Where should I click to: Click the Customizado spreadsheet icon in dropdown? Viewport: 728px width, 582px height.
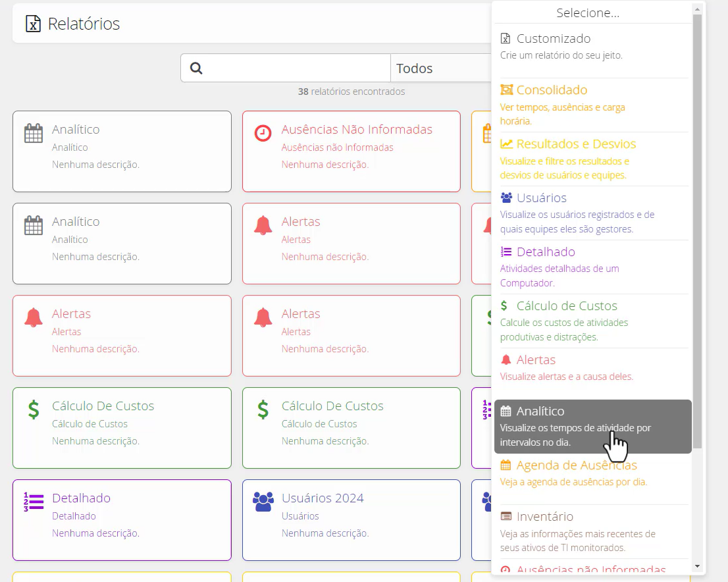click(506, 39)
